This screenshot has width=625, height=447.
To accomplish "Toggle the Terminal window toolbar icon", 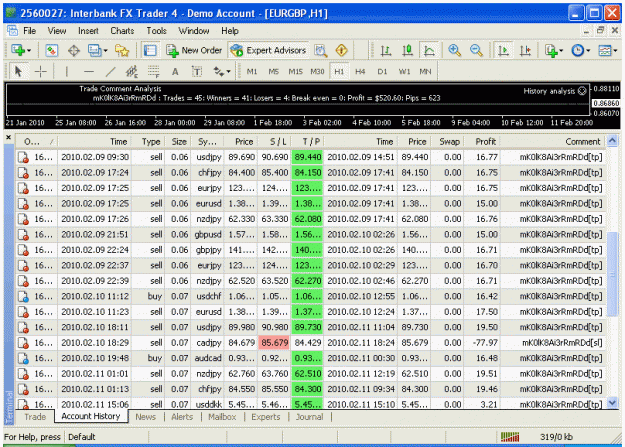I will (x=150, y=50).
